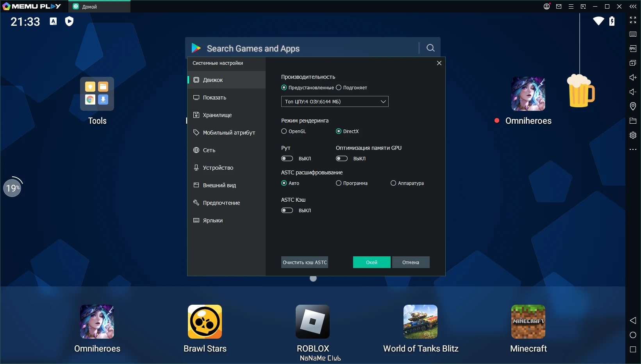This screenshot has width=641, height=364.
Task: Click the Окей button
Action: coord(371,262)
